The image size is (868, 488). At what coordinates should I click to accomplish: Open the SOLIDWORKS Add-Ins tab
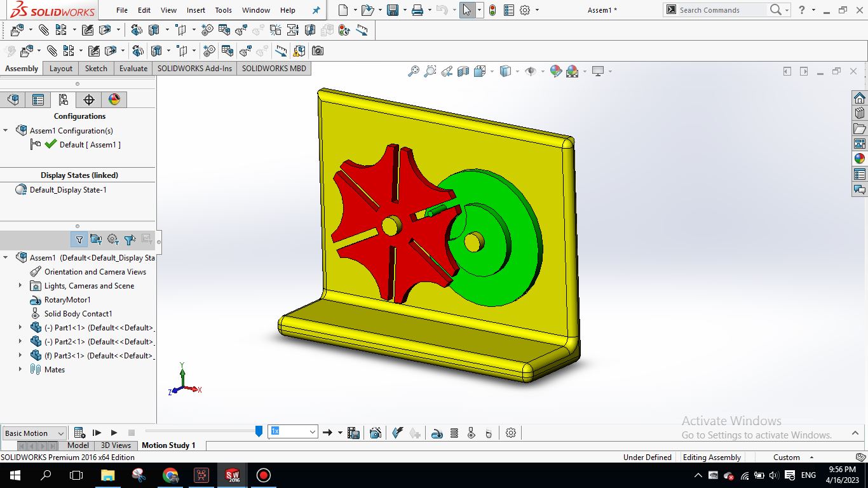point(195,69)
